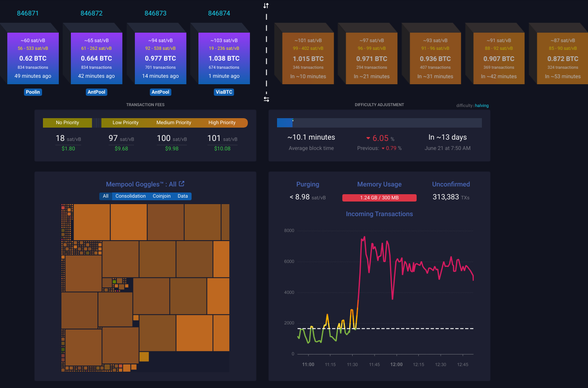Click the High Priority fee band

[222, 123]
